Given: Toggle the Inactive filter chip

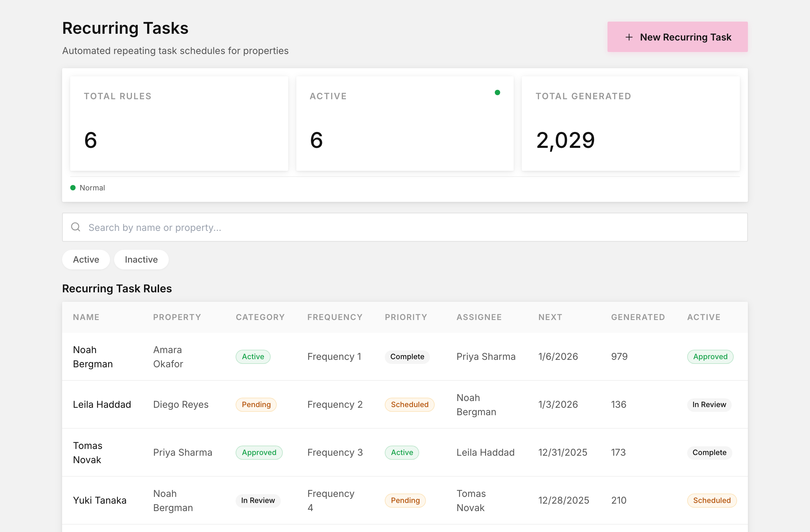Looking at the screenshot, I should (x=141, y=259).
